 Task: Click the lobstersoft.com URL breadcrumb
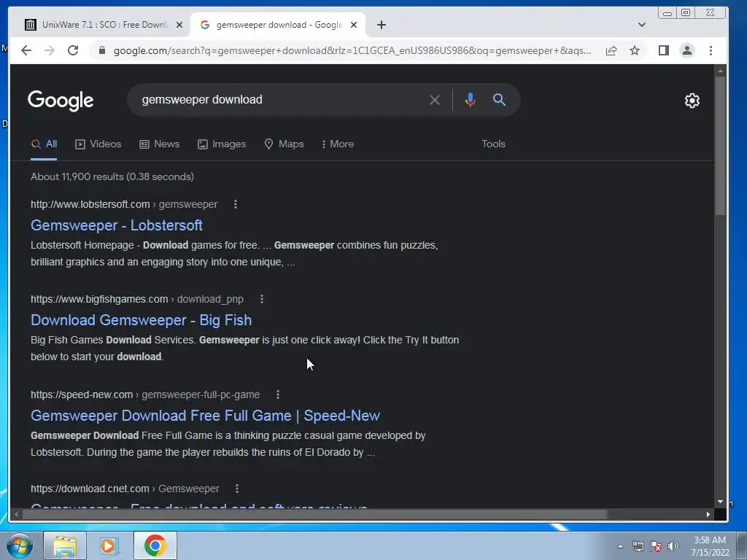tap(124, 204)
